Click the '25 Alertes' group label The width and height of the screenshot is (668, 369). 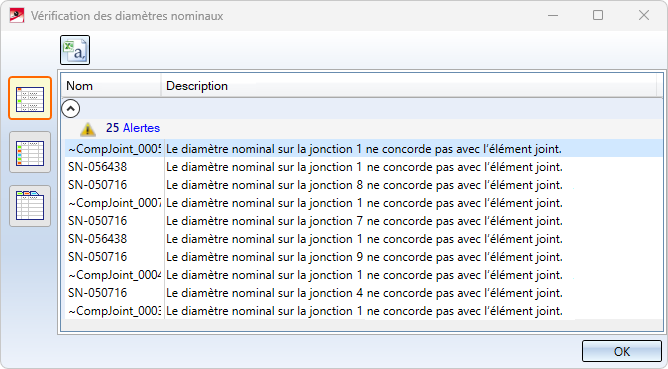coord(133,128)
